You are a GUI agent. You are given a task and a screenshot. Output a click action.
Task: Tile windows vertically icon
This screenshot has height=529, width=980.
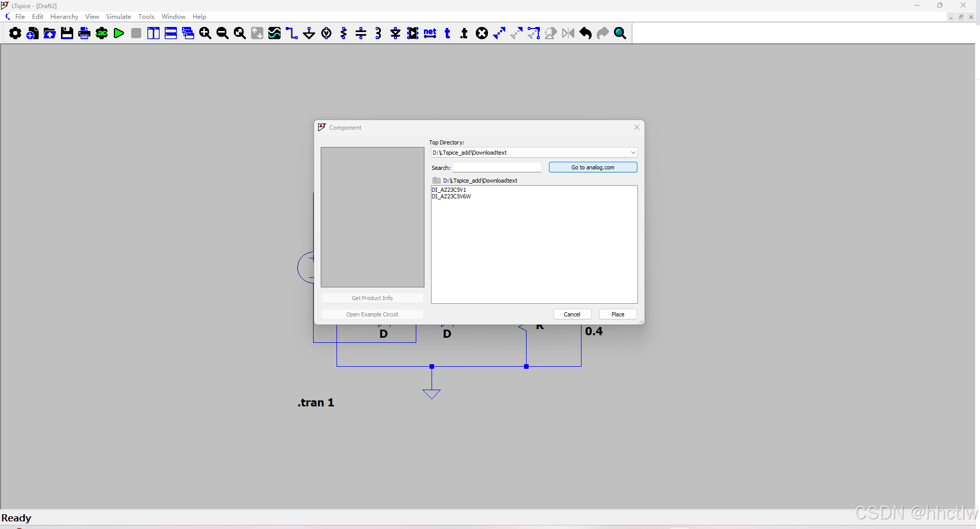coord(154,34)
